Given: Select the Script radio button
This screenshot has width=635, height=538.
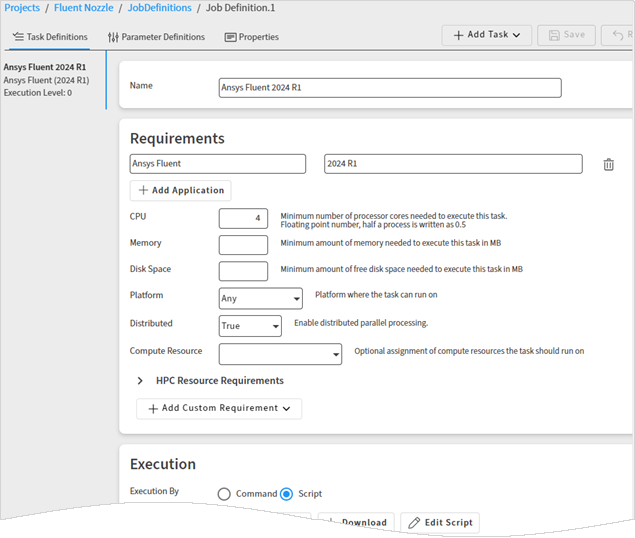Looking at the screenshot, I should [x=287, y=494].
